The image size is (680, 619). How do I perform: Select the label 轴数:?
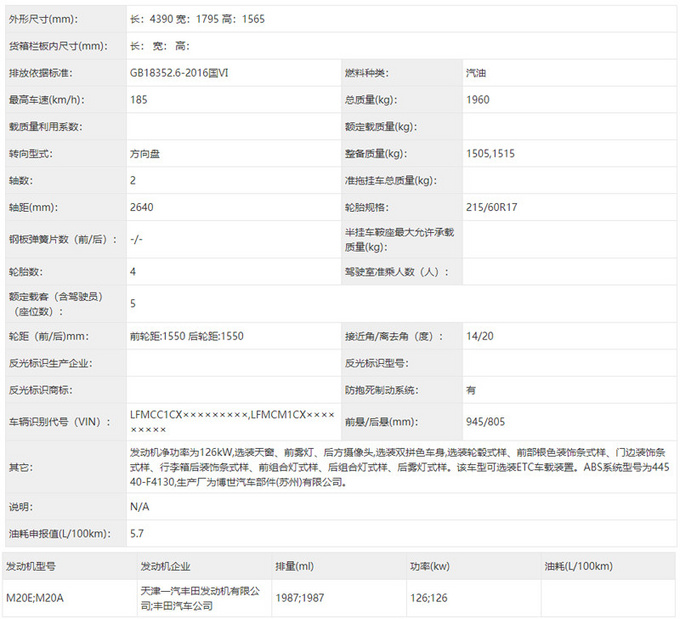click(x=21, y=180)
